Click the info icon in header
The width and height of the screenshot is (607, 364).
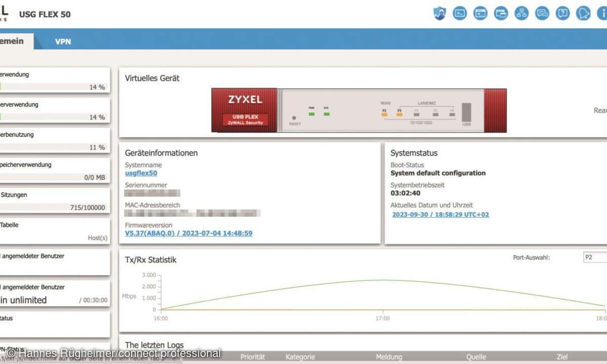603,14
